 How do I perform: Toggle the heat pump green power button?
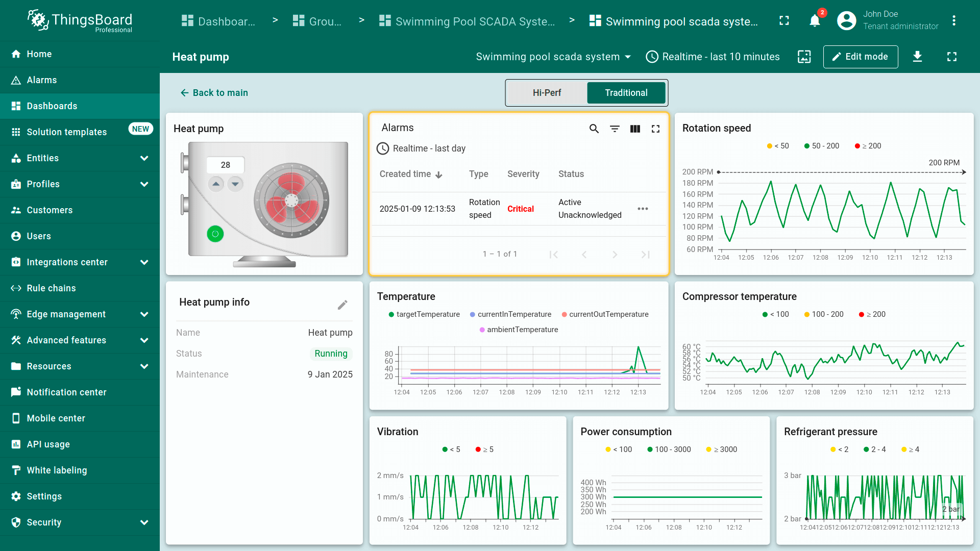point(215,234)
